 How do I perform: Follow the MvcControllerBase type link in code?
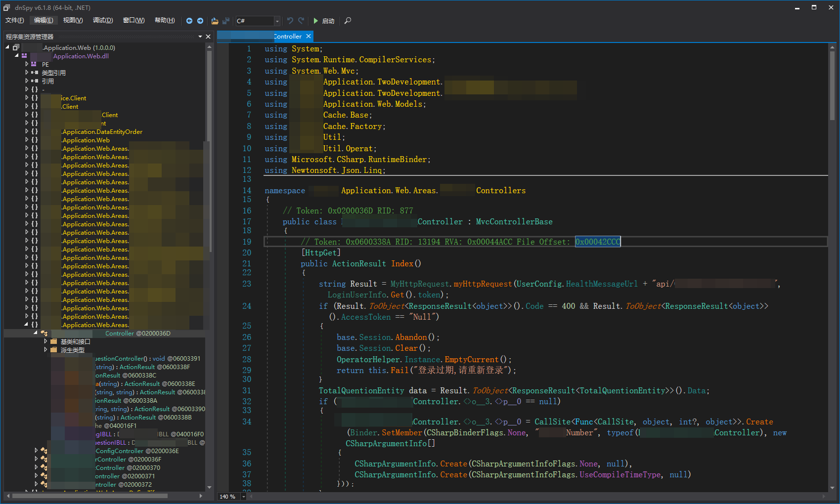(514, 222)
